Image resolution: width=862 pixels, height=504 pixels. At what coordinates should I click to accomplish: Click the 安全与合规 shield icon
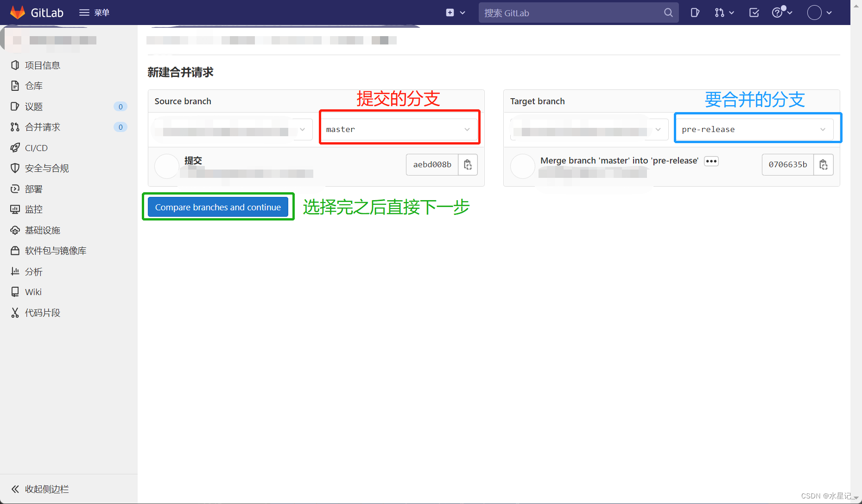pyautogui.click(x=15, y=168)
